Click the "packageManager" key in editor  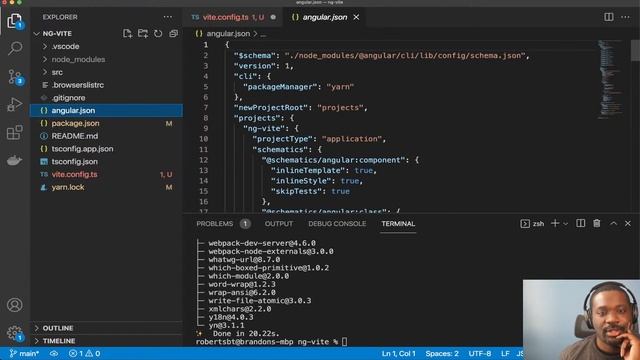click(280, 87)
